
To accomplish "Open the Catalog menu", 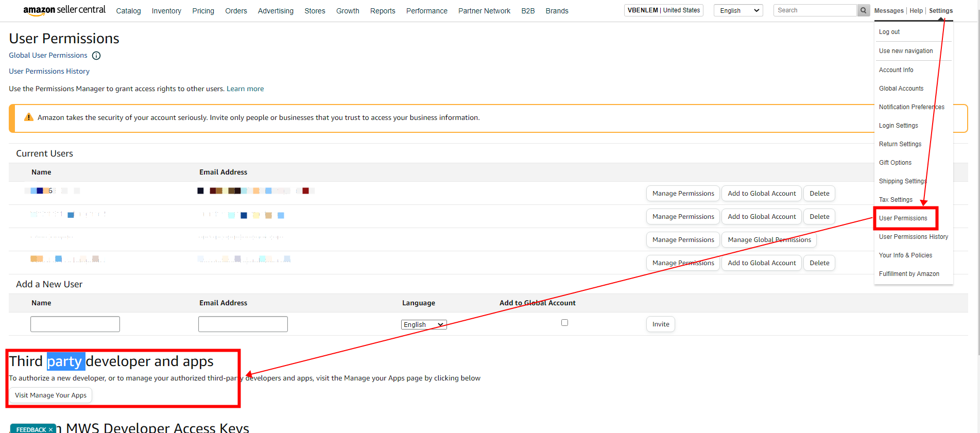I will 128,11.
